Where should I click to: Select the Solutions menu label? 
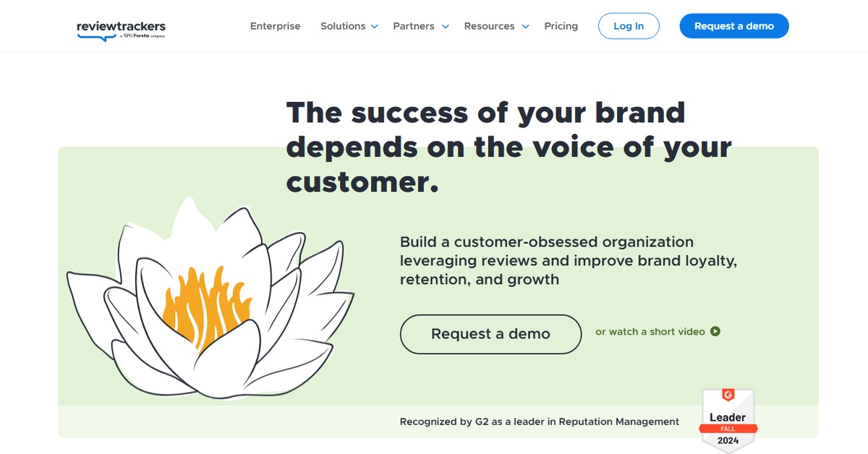click(343, 26)
